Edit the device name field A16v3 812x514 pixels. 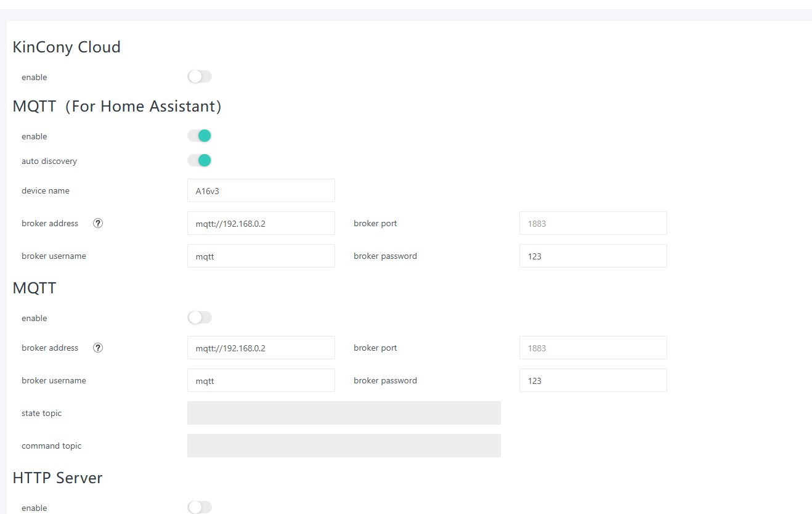[261, 190]
